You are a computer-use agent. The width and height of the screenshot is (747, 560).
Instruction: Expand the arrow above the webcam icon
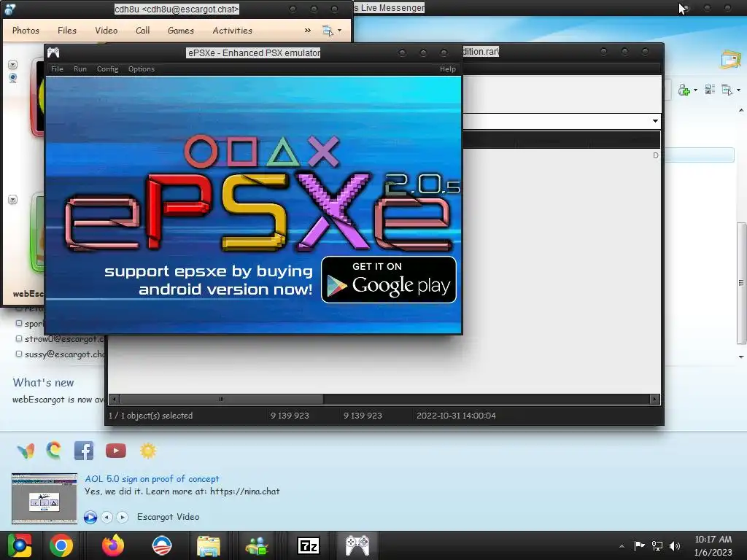pyautogui.click(x=13, y=64)
